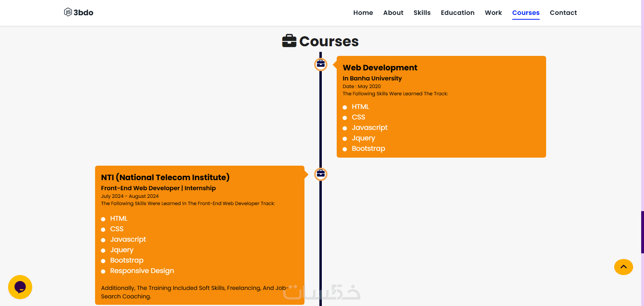The width and height of the screenshot is (644, 306).
Task: Click the 3bdo logo icon
Action: point(68,12)
